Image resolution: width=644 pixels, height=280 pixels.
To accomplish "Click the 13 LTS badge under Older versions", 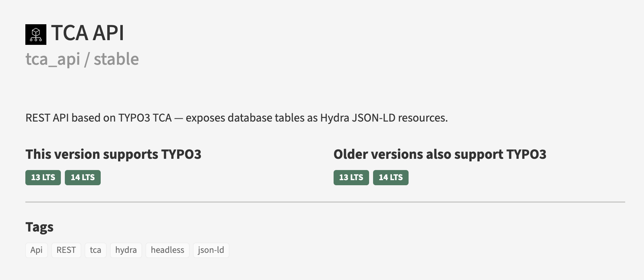I will tap(351, 178).
